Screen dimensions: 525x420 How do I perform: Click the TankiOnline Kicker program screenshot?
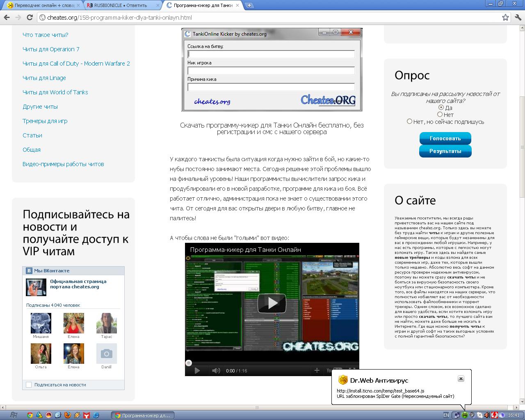[272, 70]
